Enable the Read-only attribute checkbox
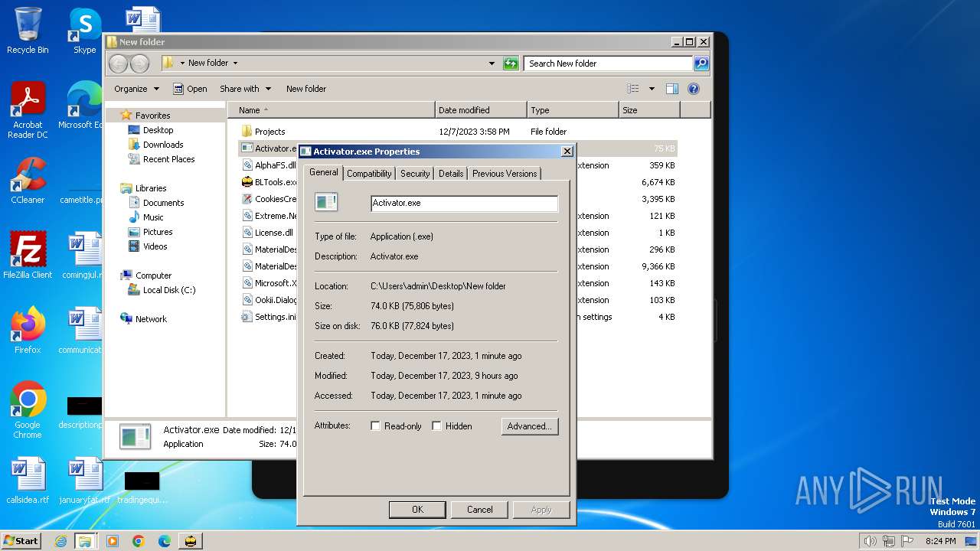This screenshot has height=551, width=980. (376, 426)
